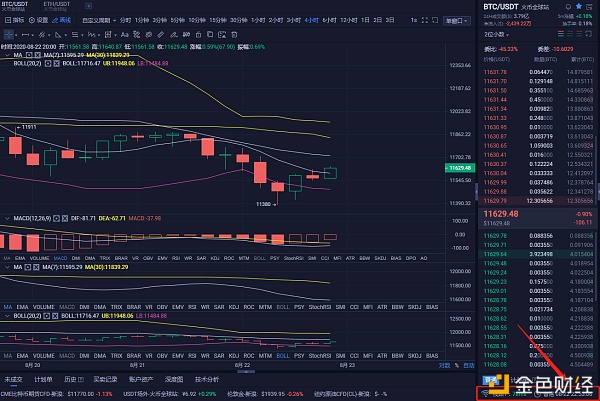
Task: Collapse the lower MA pane using its chevron
Action: (x=7, y=267)
